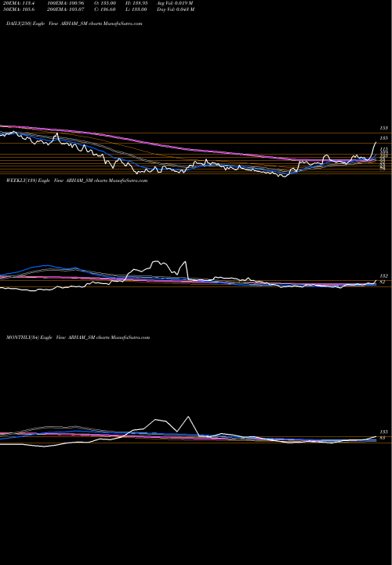Screen dimensions: 392x565
Task: Click the Avg Vol reading
Action: 175,3
